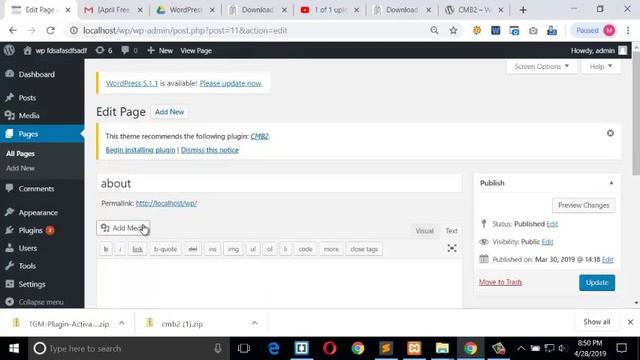Open options arrow for cmb2 (1).zip download
Screen dimensions: 640x360
[255, 323]
